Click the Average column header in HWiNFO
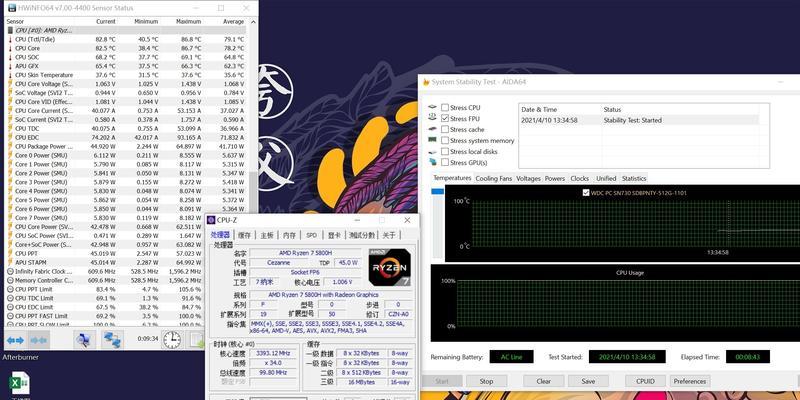This screenshot has height=400, width=800. tap(234, 22)
